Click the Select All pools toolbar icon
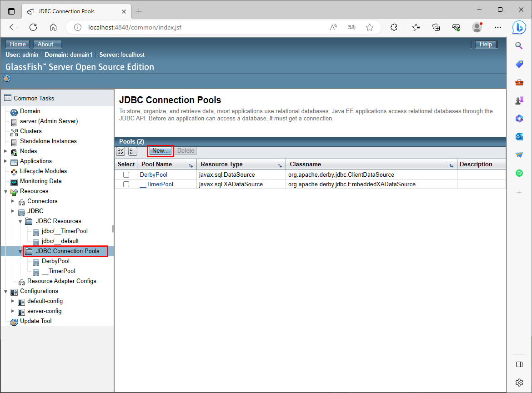Viewport: 532px width, 393px height. click(120, 151)
